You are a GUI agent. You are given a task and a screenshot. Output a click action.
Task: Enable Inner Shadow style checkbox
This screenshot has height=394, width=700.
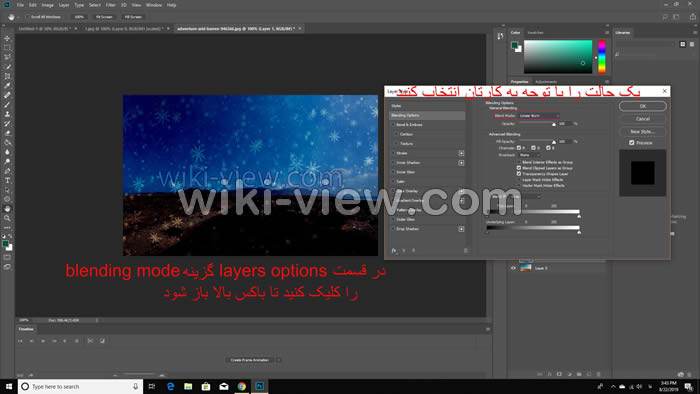coord(393,163)
